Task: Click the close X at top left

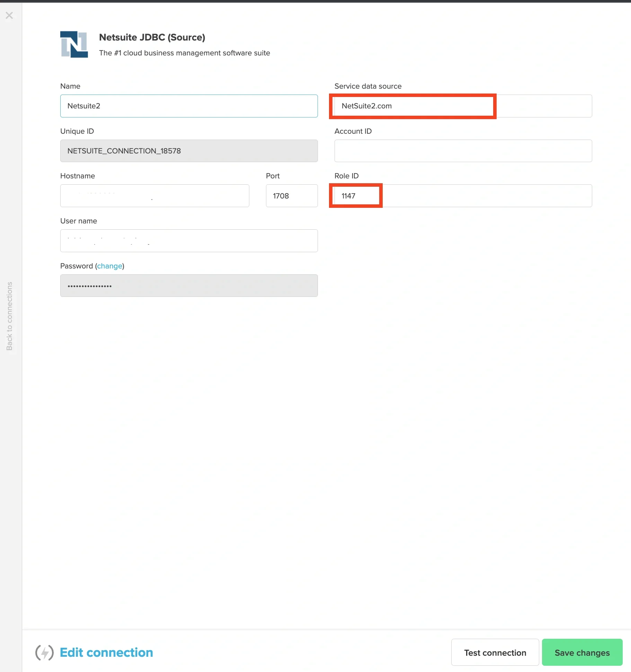Action: [x=9, y=16]
